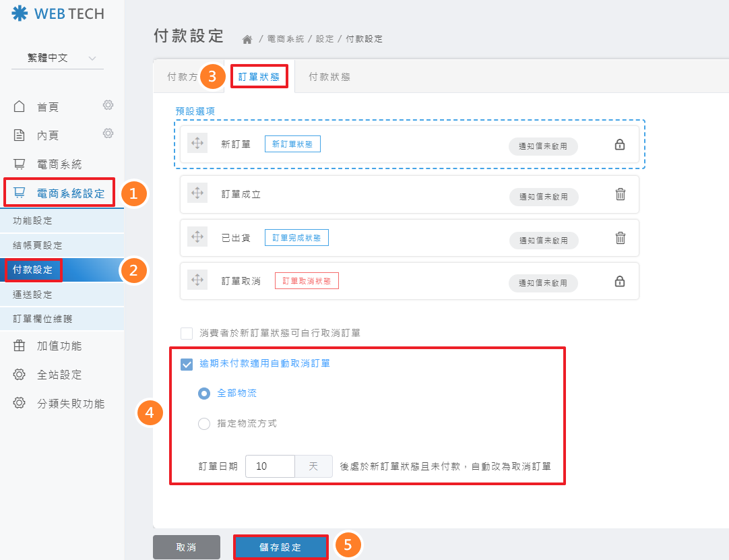Viewport: 729px width, 560px height.
Task: Click the lock icon on 新訂單 row
Action: click(620, 145)
